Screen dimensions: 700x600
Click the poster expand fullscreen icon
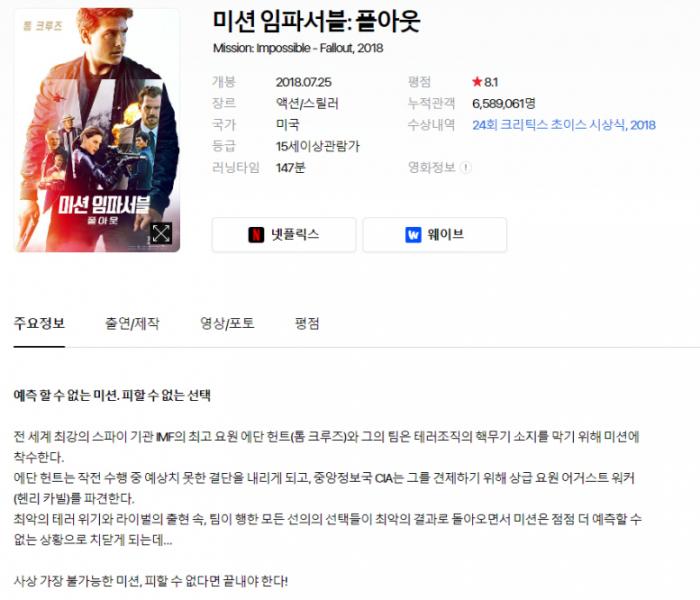[x=161, y=233]
